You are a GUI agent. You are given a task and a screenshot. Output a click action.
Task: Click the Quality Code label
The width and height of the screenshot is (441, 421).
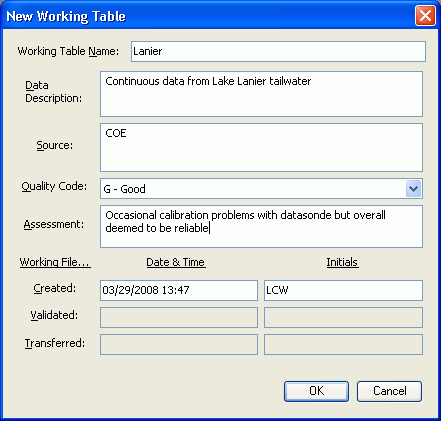tap(54, 186)
